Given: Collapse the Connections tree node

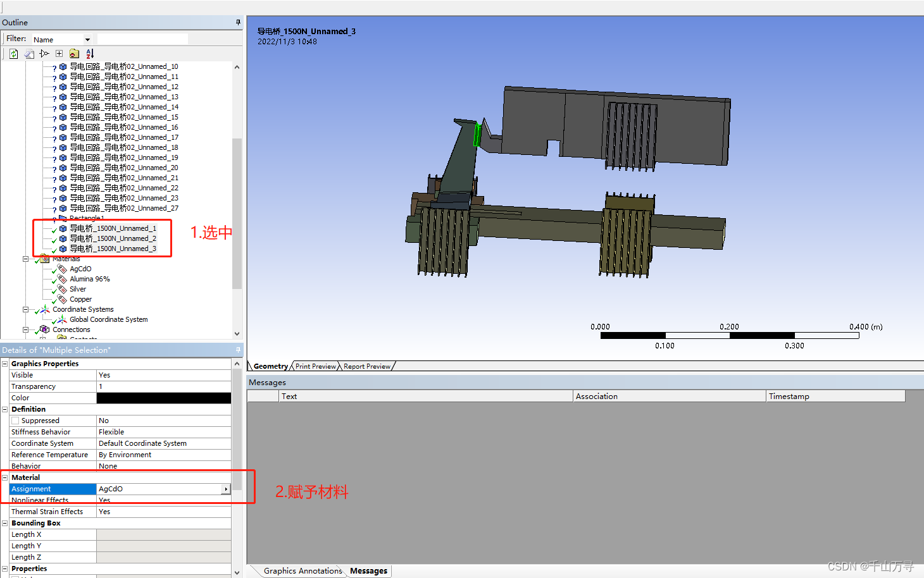Looking at the screenshot, I should 25,329.
